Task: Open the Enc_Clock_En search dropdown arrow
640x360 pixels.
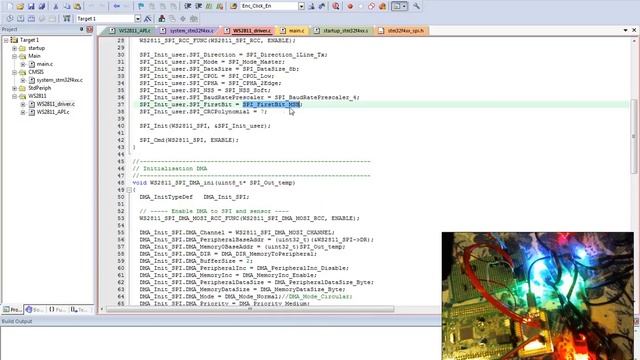Action: (x=301, y=6)
